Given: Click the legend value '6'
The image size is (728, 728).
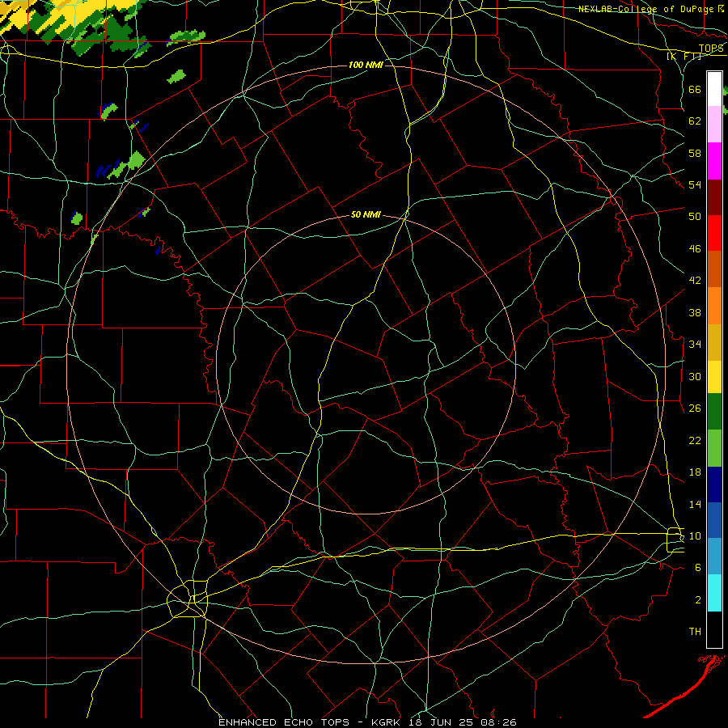Looking at the screenshot, I should point(698,568).
